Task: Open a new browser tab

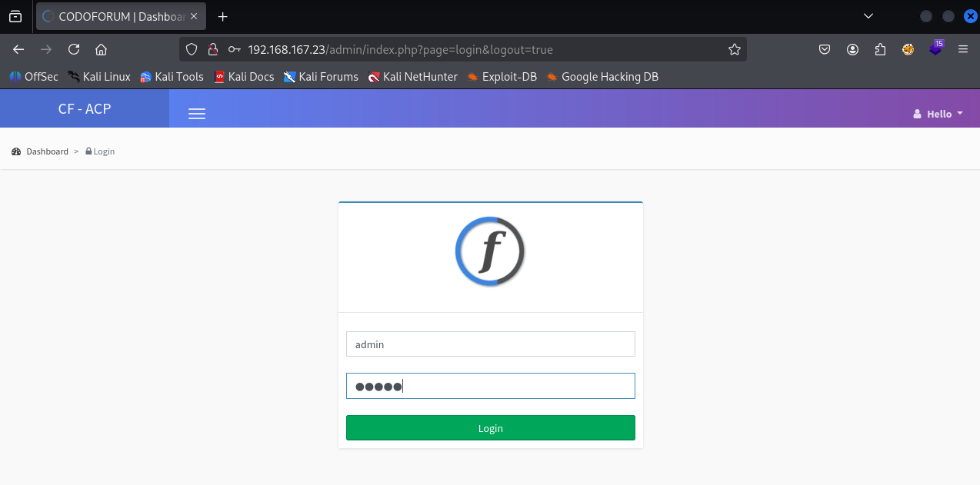Action: click(x=223, y=16)
